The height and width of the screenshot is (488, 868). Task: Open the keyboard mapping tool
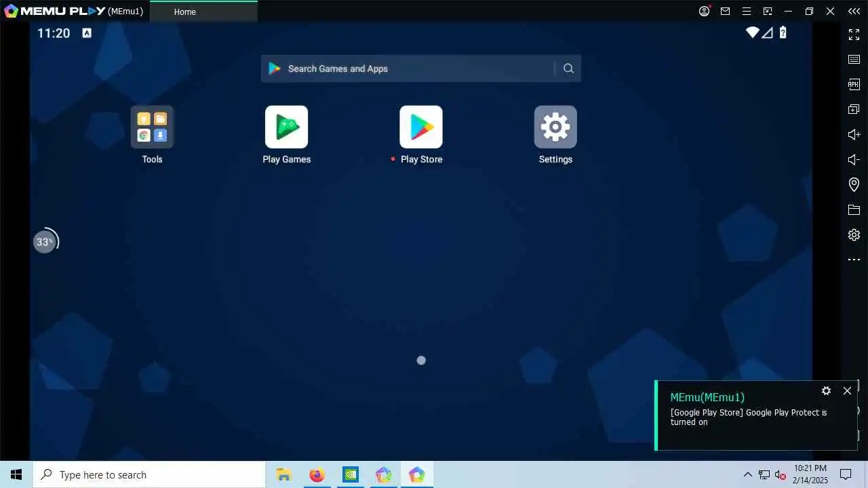tap(854, 59)
